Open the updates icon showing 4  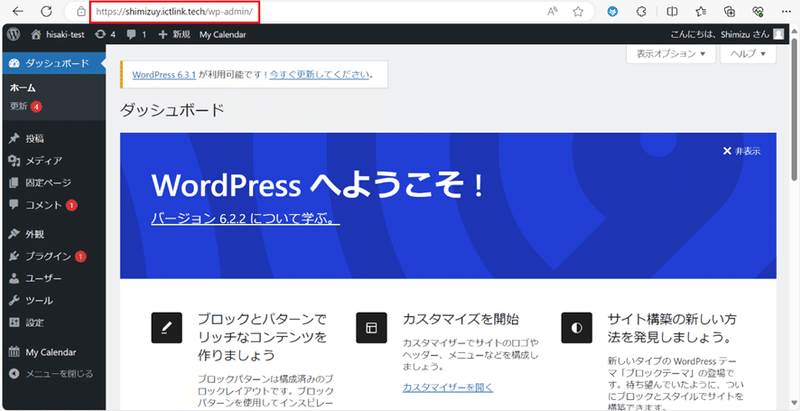tap(105, 34)
